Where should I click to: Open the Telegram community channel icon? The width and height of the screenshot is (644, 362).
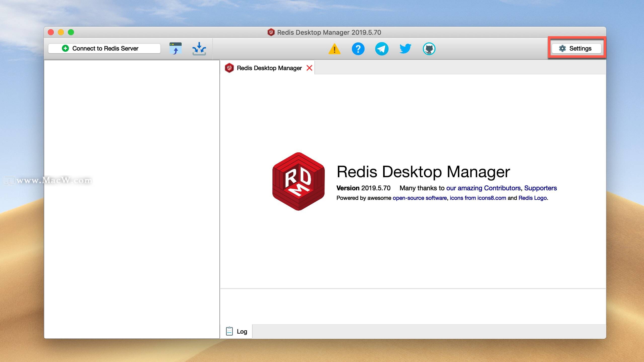(382, 49)
